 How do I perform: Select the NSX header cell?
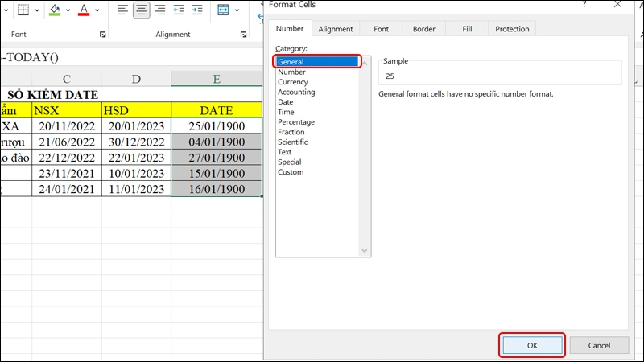click(x=67, y=110)
